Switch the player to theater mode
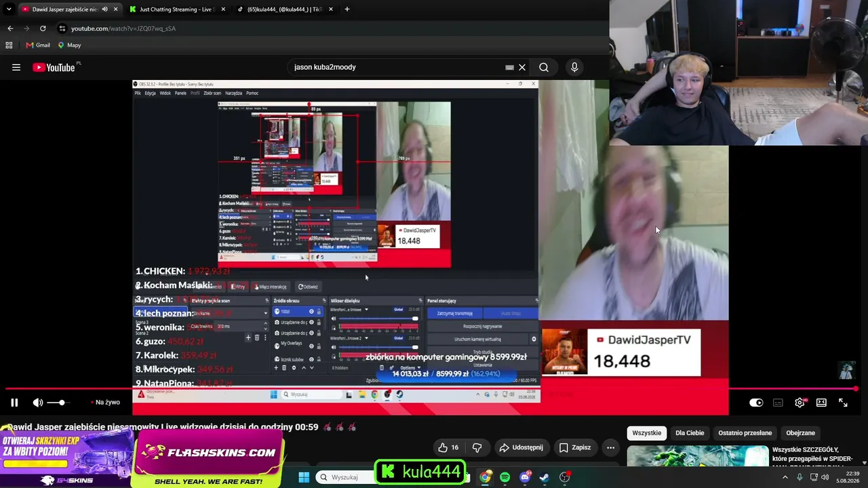The image size is (868, 488). [x=821, y=403]
